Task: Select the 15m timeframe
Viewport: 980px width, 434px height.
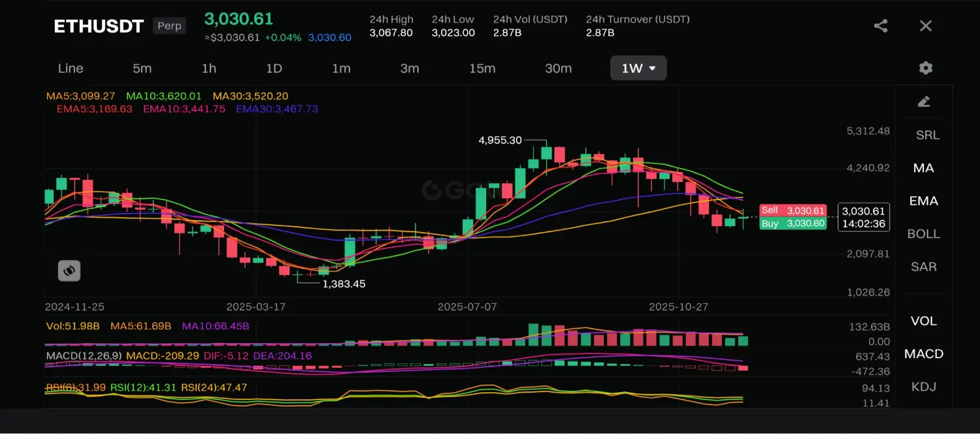Action: 482,68
